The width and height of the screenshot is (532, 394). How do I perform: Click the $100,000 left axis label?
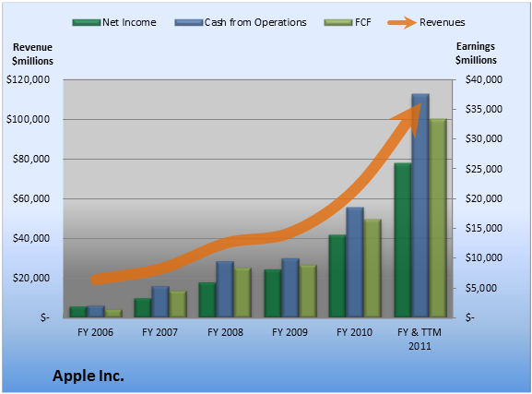pyautogui.click(x=28, y=119)
